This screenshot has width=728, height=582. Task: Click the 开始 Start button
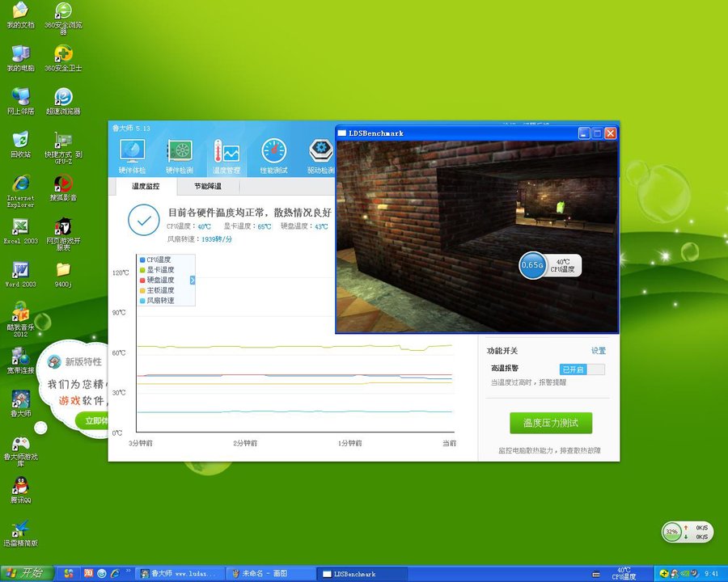tap(24, 573)
